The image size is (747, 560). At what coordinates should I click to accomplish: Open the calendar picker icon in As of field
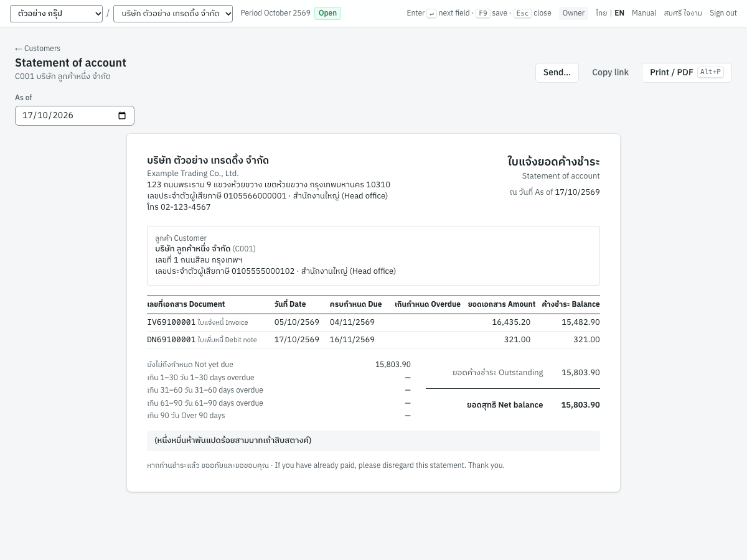pos(122,116)
